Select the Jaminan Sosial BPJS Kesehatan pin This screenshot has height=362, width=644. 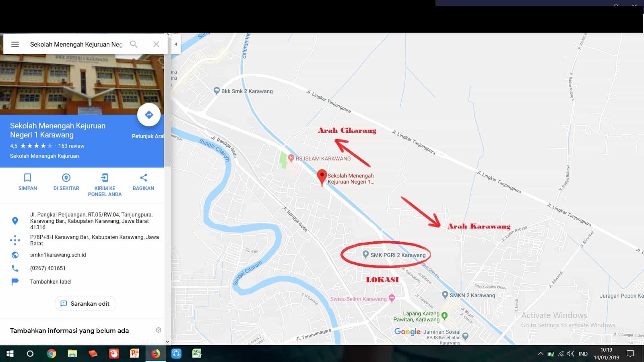(465, 336)
